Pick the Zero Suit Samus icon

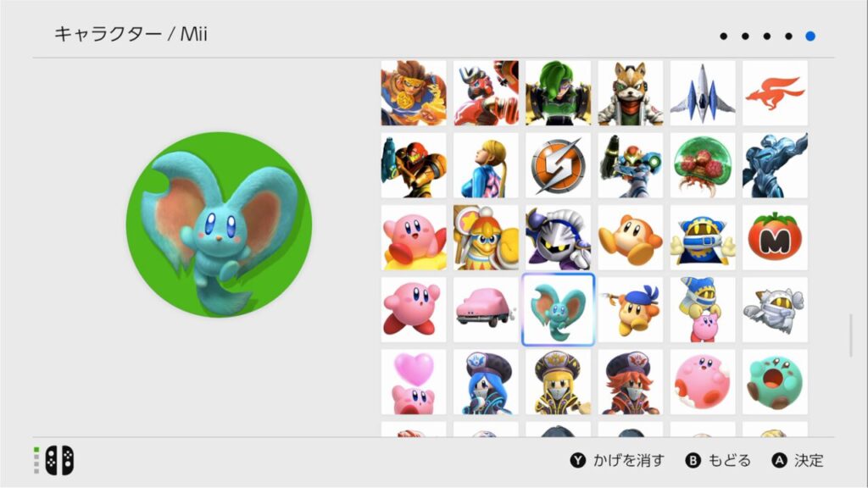pyautogui.click(x=486, y=165)
